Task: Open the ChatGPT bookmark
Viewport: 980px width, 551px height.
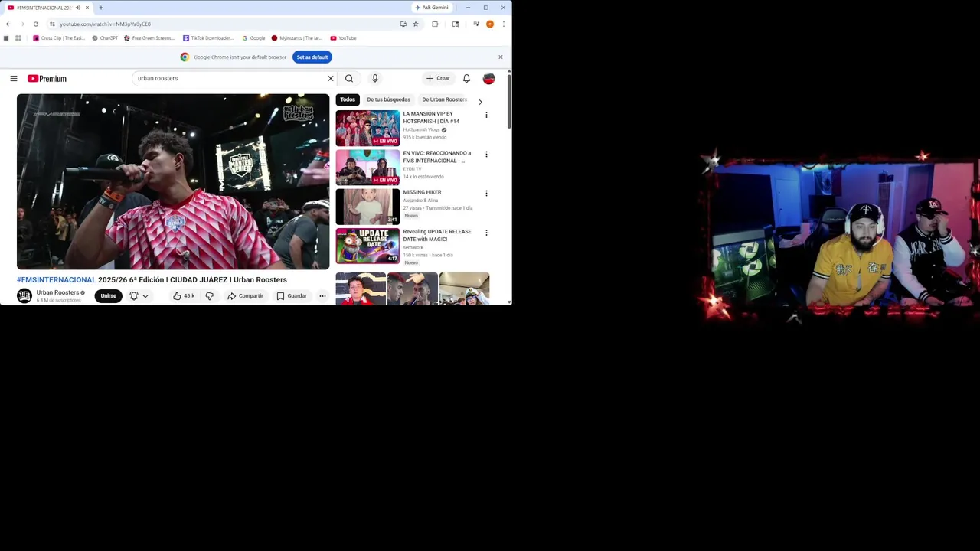Action: click(105, 38)
